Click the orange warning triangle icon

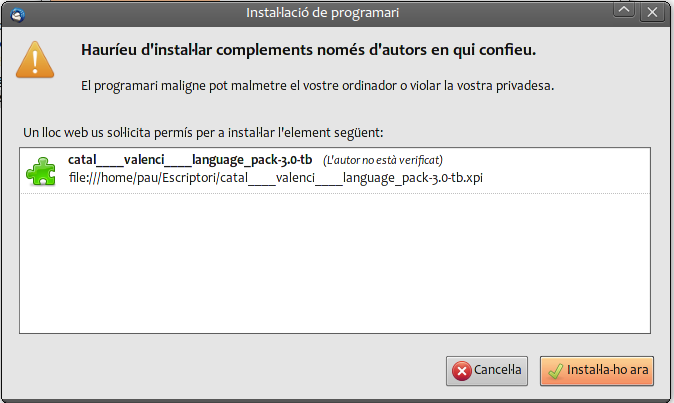(x=35, y=60)
